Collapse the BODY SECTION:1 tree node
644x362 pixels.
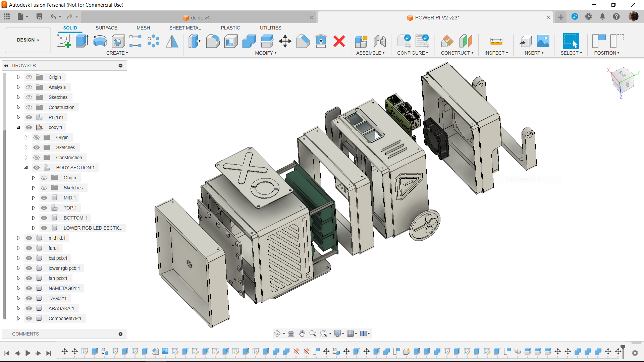(x=26, y=168)
